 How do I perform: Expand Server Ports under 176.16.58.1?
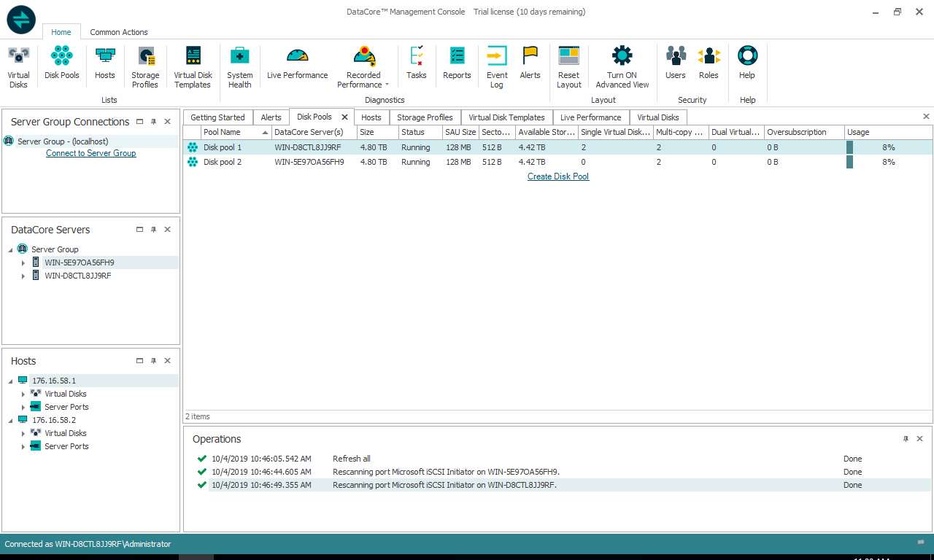(23, 408)
